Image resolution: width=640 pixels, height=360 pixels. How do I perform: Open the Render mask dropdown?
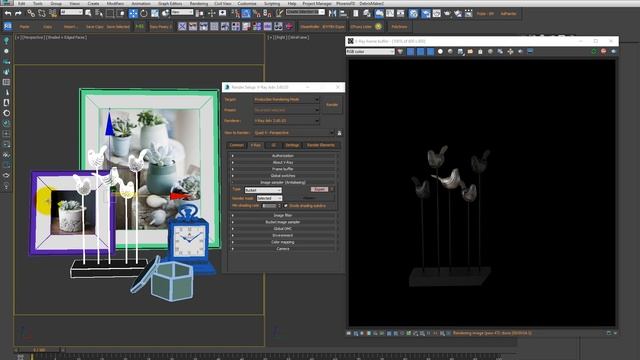[x=269, y=198]
